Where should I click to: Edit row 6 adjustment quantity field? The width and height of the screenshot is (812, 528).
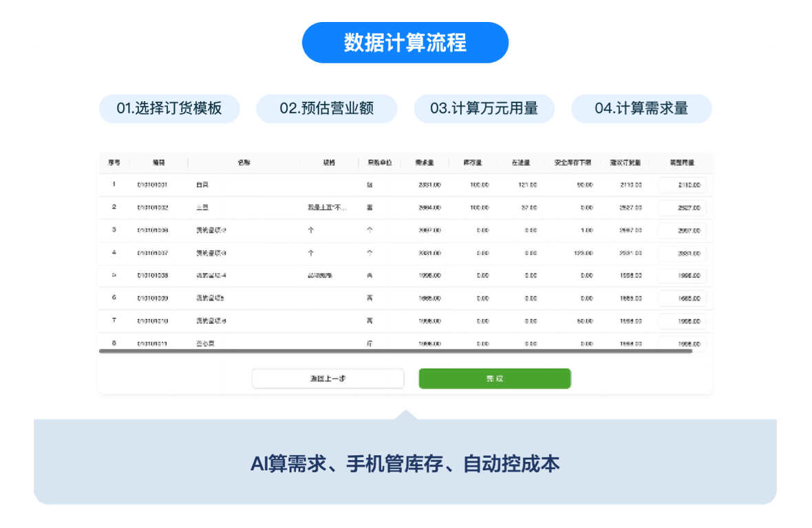pos(683,298)
